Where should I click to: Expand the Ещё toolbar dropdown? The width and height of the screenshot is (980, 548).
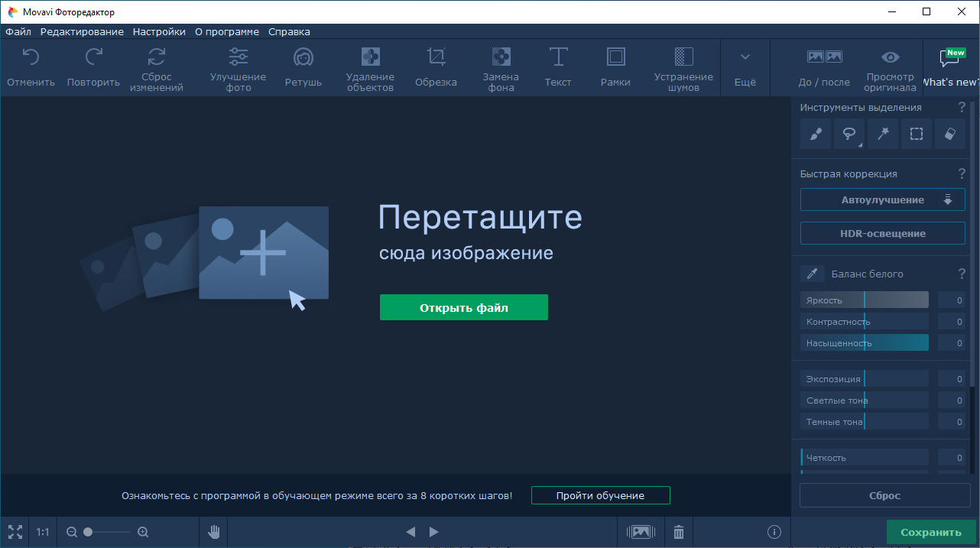(x=745, y=67)
